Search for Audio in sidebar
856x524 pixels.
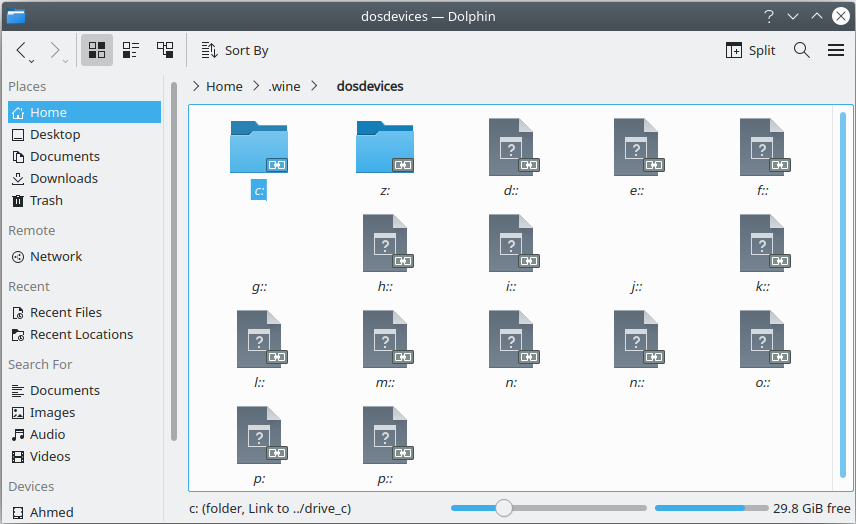click(x=85, y=434)
